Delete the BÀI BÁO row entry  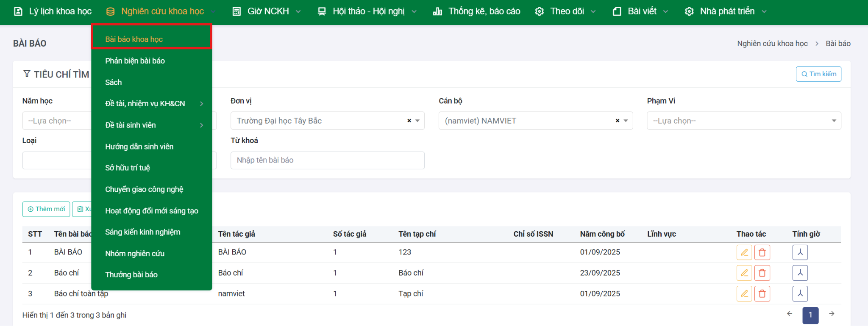click(762, 252)
